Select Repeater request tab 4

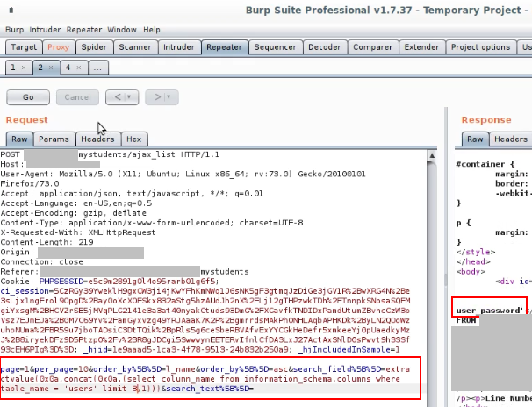[68, 68]
